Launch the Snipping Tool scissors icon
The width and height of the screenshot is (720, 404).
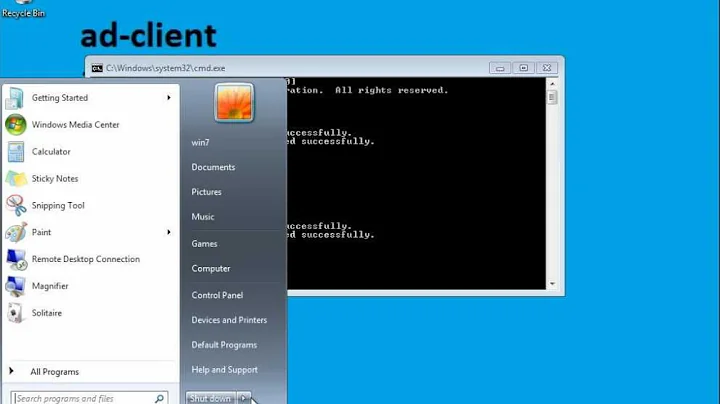pos(16,205)
